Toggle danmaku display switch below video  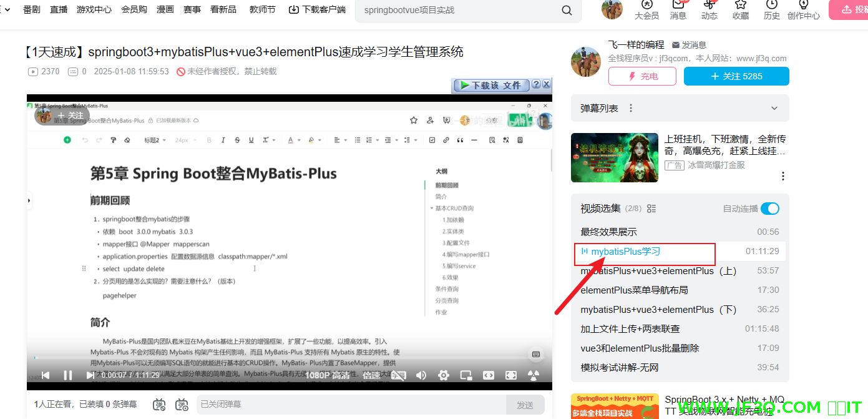click(159, 405)
